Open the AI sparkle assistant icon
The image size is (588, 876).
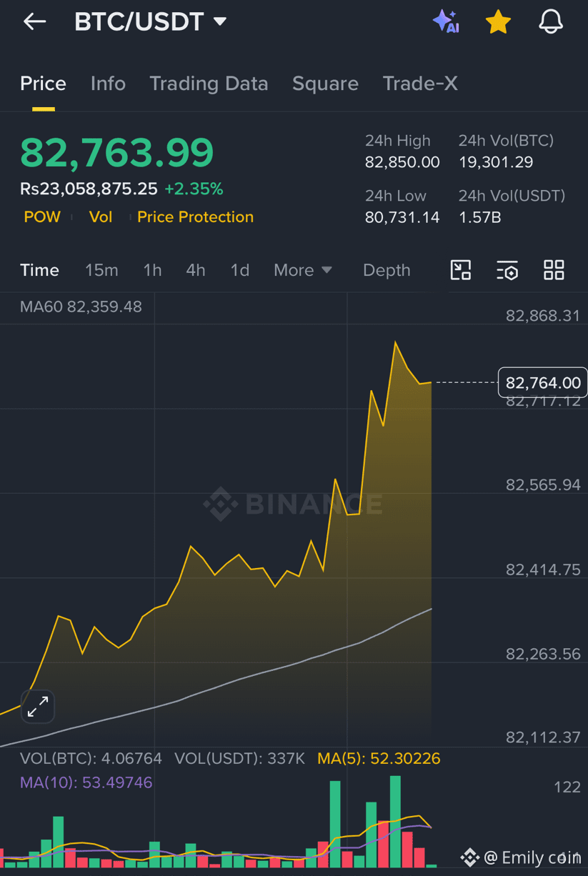(446, 22)
